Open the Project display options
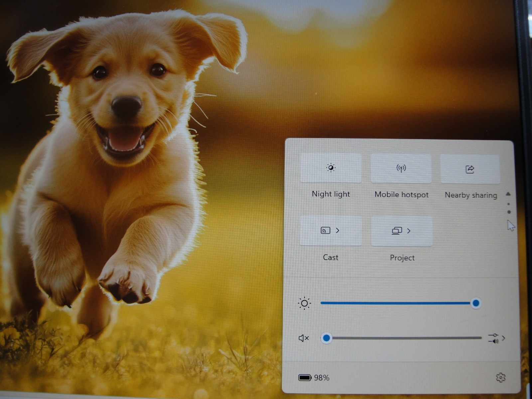This screenshot has height=399, width=532. [402, 231]
